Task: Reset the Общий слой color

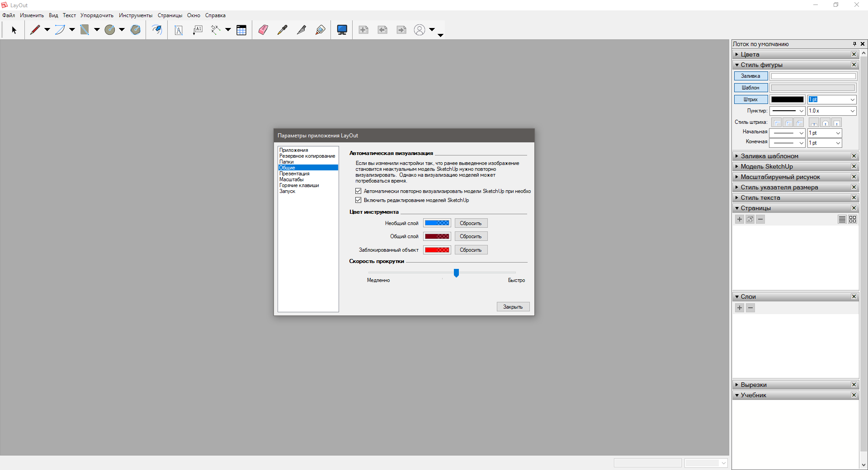Action: 471,236
